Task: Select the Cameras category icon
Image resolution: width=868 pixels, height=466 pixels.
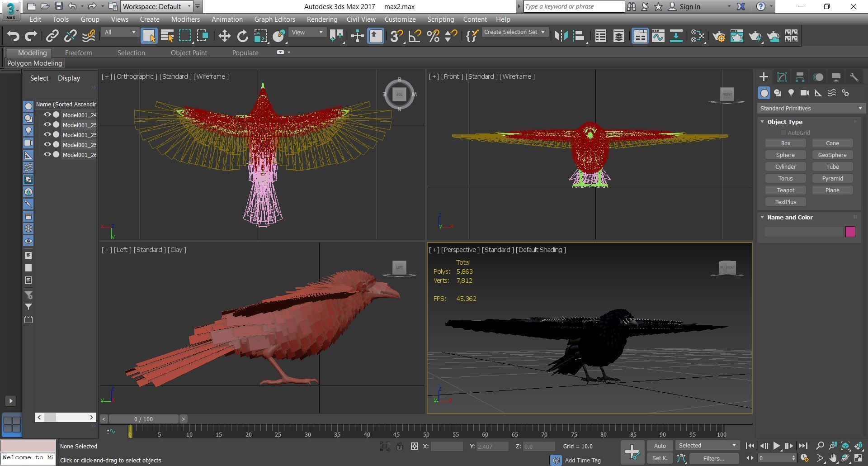Action: click(805, 93)
